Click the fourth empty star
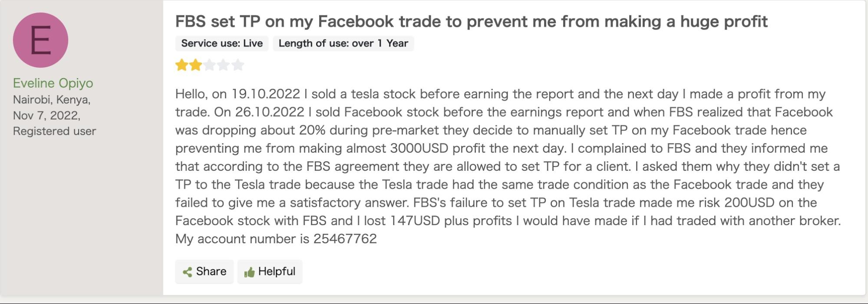868x304 pixels. click(x=224, y=65)
